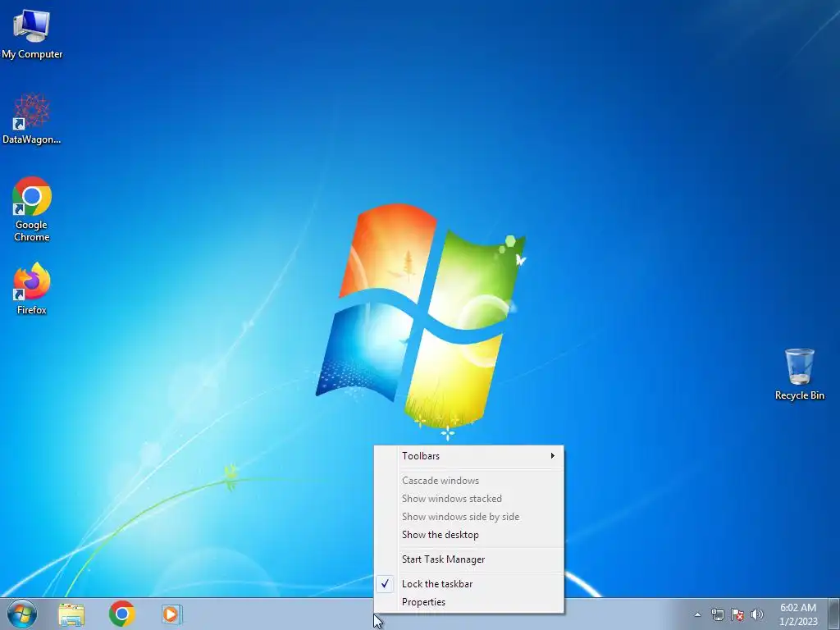Show hidden system tray icons
840x630 pixels.
pos(697,614)
